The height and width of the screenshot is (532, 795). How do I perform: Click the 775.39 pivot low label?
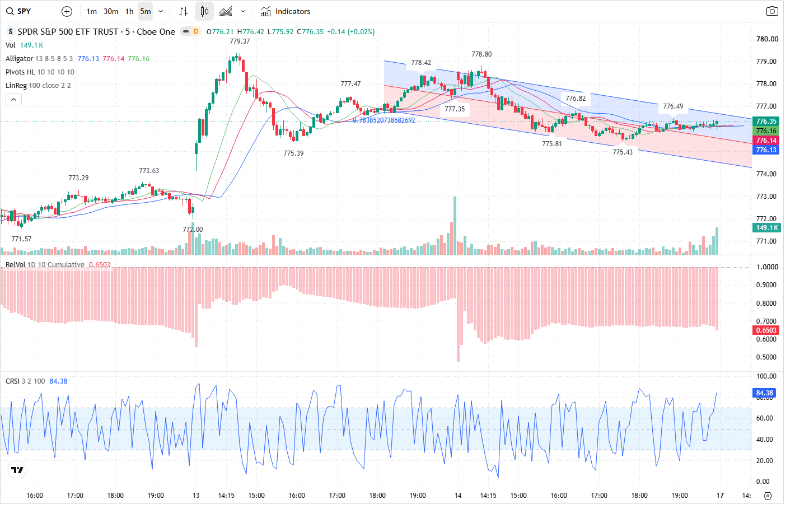point(293,153)
